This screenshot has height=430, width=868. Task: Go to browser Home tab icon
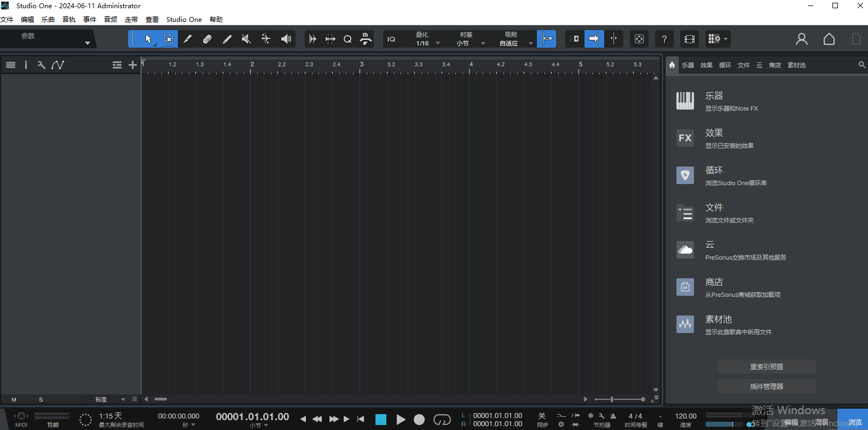(672, 65)
